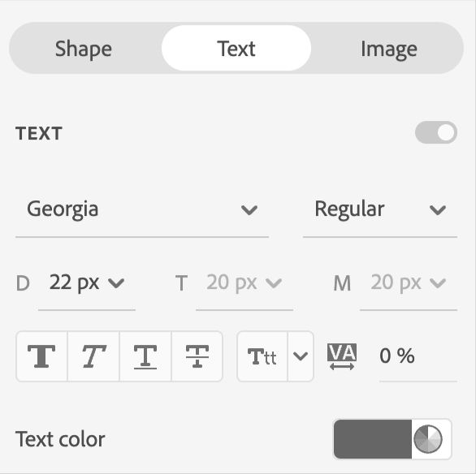Apply bold text formatting

coord(41,356)
